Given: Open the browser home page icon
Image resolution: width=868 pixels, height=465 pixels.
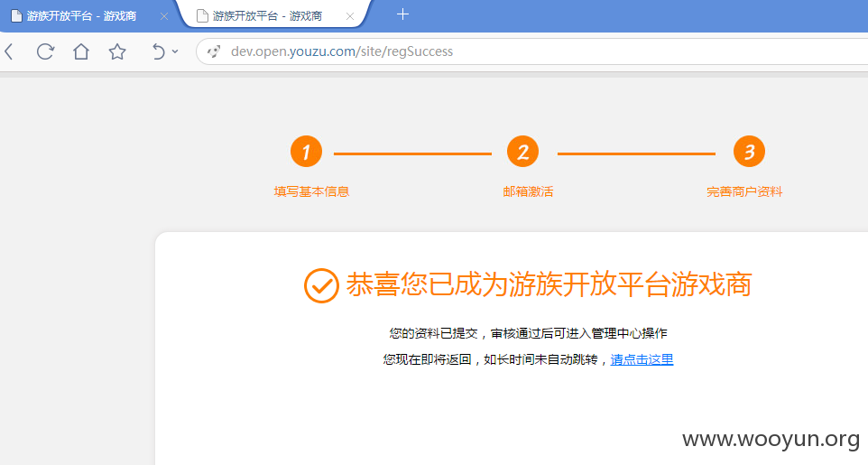Looking at the screenshot, I should click(x=81, y=51).
